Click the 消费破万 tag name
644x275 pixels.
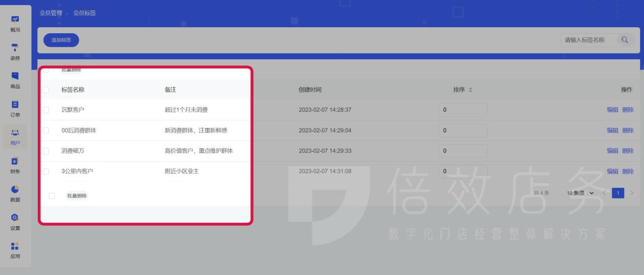[x=74, y=151]
